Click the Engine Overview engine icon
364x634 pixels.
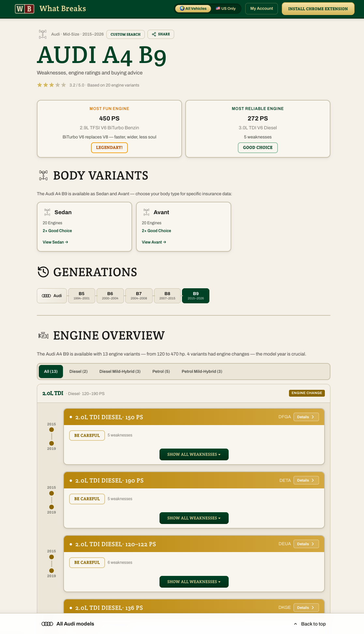(x=43, y=336)
